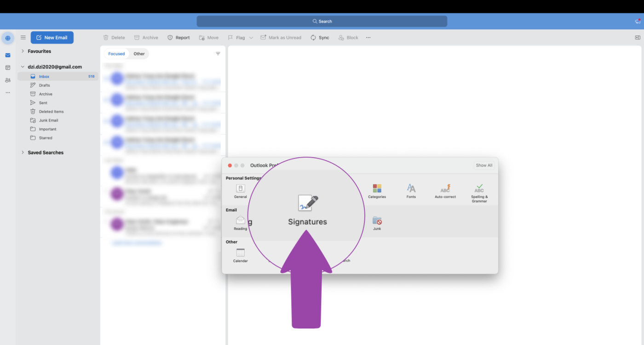Close the Outlook Preferences window
The height and width of the screenshot is (345, 644).
(230, 165)
